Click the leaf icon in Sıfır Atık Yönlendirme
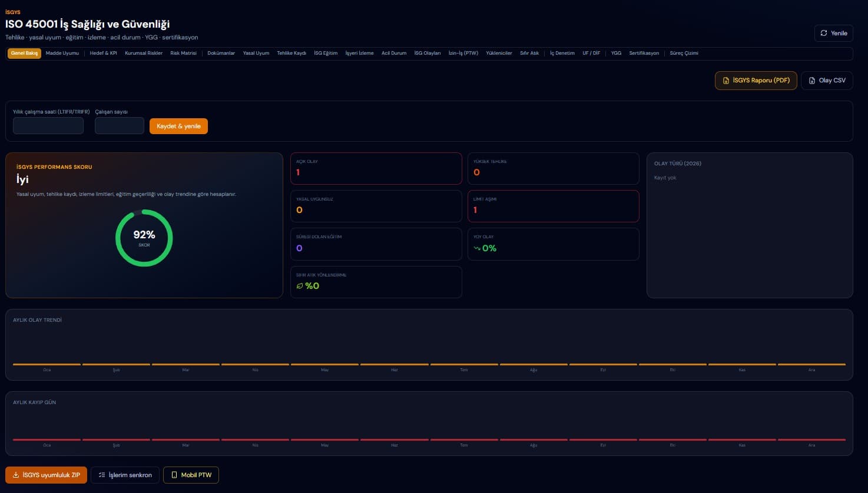This screenshot has width=868, height=493. click(x=300, y=286)
